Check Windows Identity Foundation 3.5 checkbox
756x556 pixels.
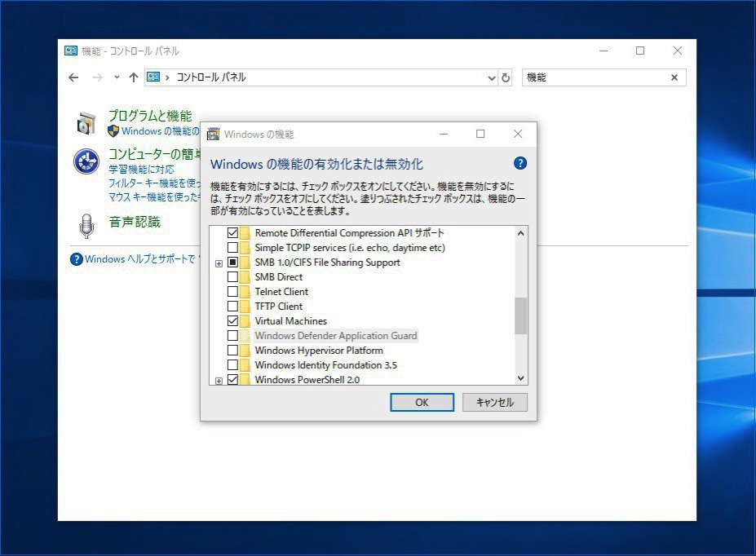pyautogui.click(x=232, y=364)
